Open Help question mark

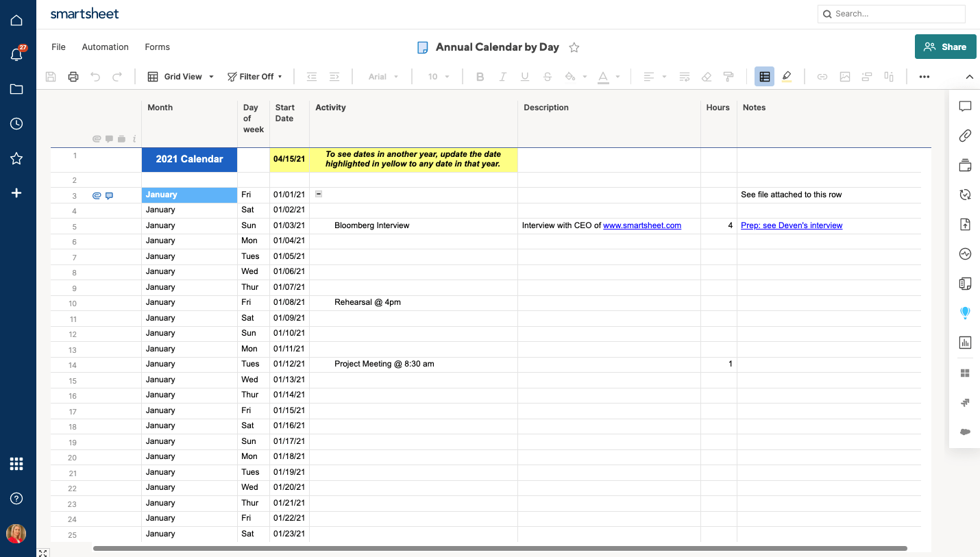click(x=17, y=498)
